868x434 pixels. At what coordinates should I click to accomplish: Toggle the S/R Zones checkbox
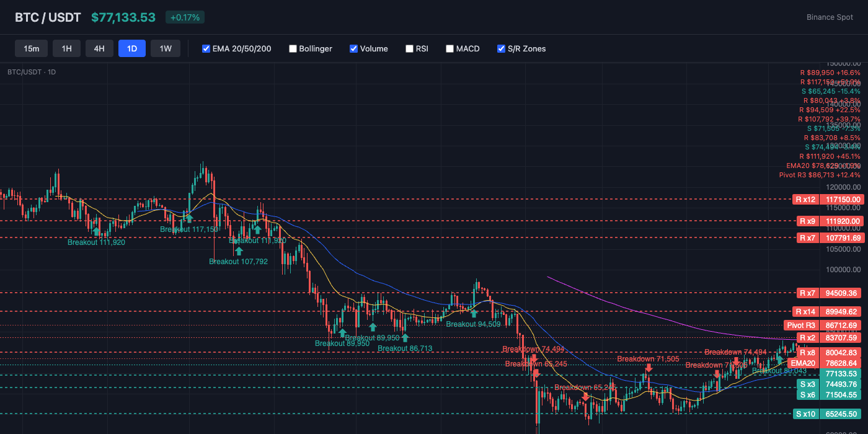click(501, 48)
